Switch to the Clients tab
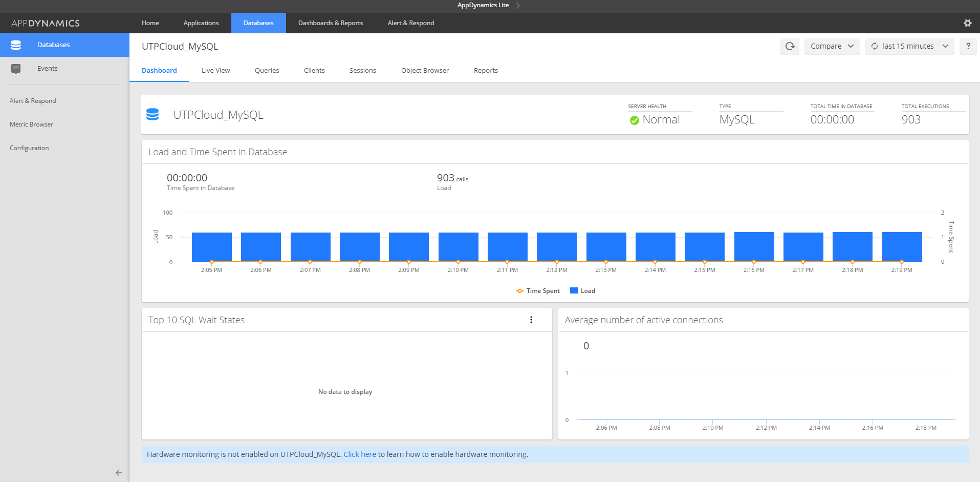 pos(314,71)
